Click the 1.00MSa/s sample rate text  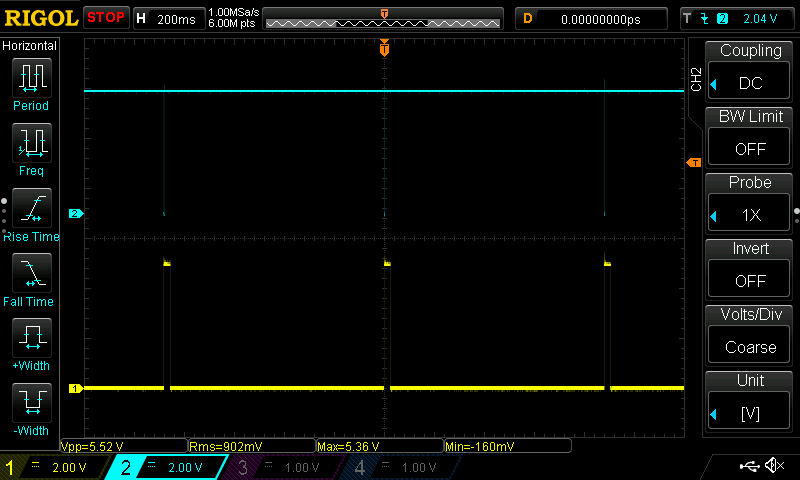point(234,12)
